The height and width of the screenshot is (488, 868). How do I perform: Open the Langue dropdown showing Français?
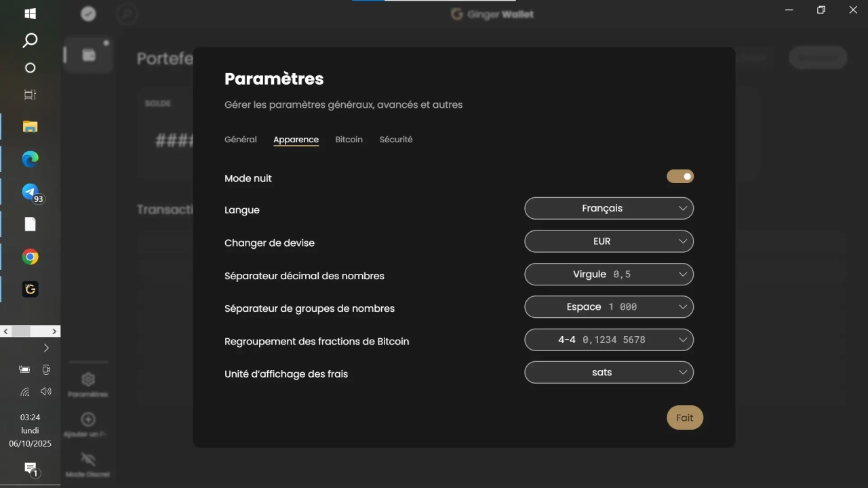pos(609,208)
